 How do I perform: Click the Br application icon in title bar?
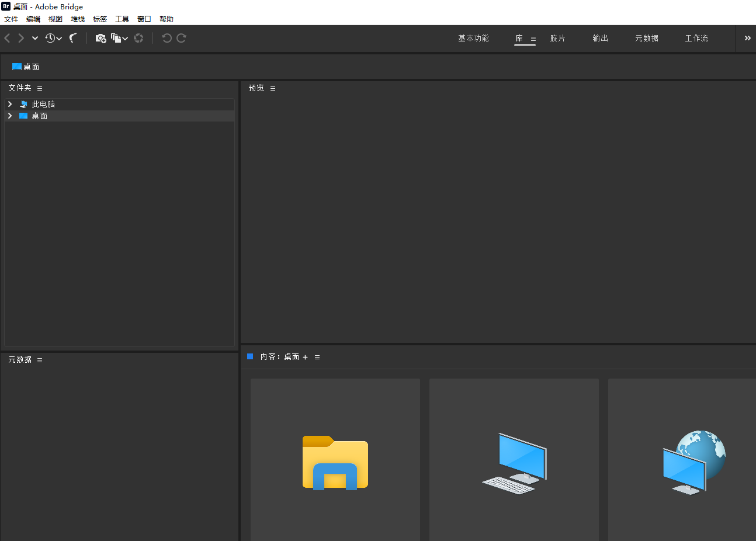coord(6,6)
